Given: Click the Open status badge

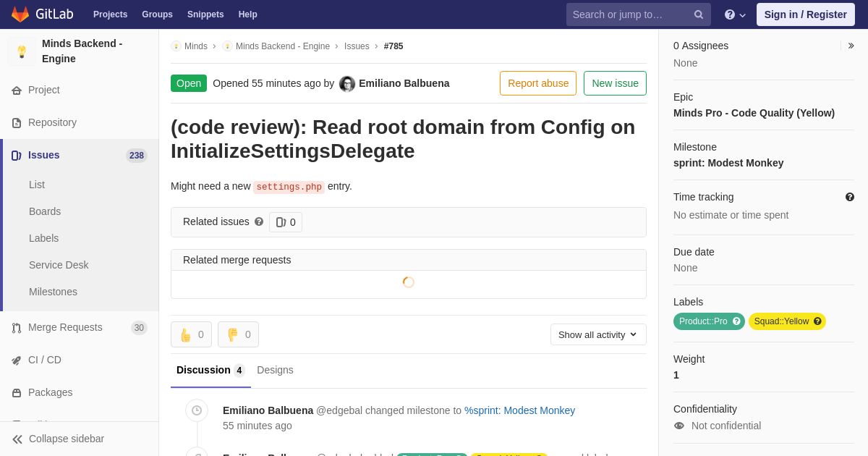Looking at the screenshot, I should (189, 83).
